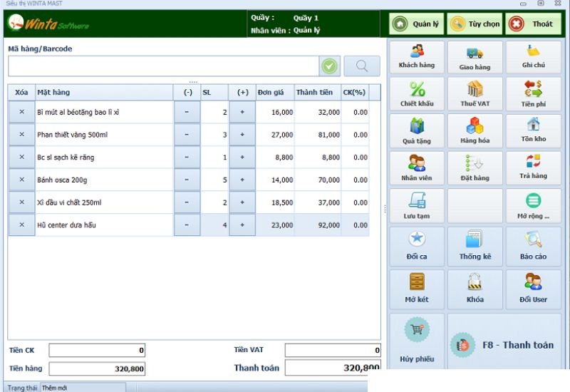Screen dimensions: 570x392
Task: Increase quantity of Hũ center dưa hấu
Action: [x=242, y=225]
